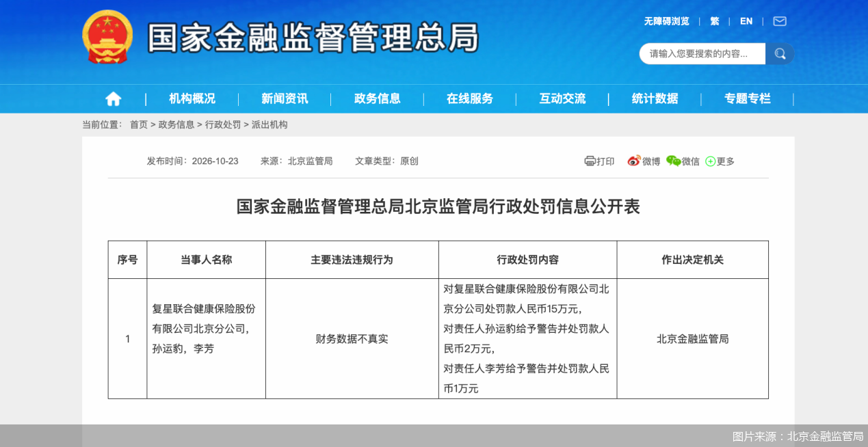The height and width of the screenshot is (447, 868).
Task: Open the 在线服务 menu
Action: click(x=470, y=98)
